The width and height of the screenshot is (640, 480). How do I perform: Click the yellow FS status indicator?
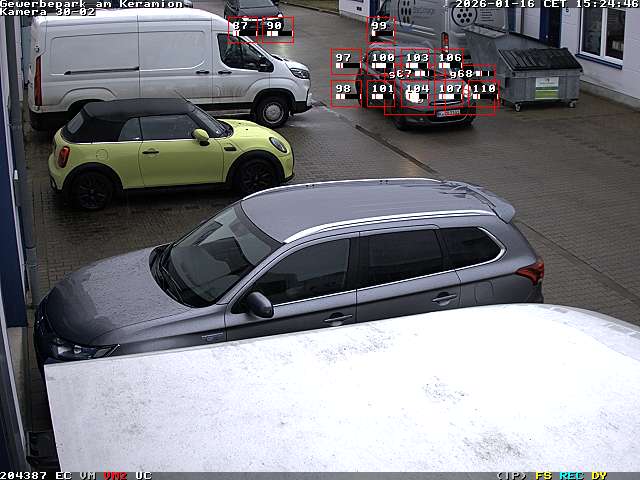[x=543, y=475]
